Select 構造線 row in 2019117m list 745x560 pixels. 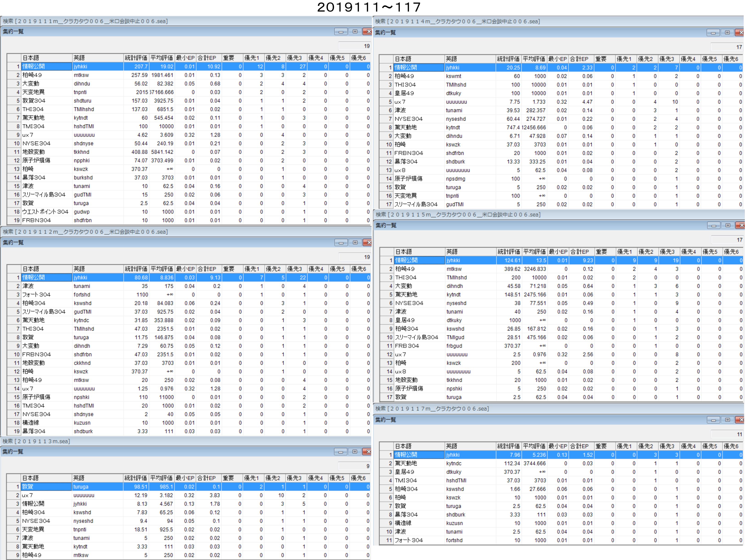point(403,523)
